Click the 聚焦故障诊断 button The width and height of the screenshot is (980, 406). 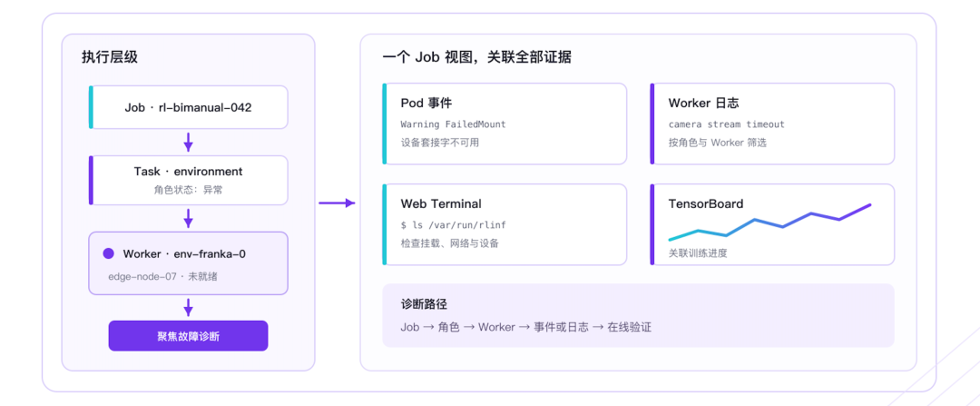[188, 336]
